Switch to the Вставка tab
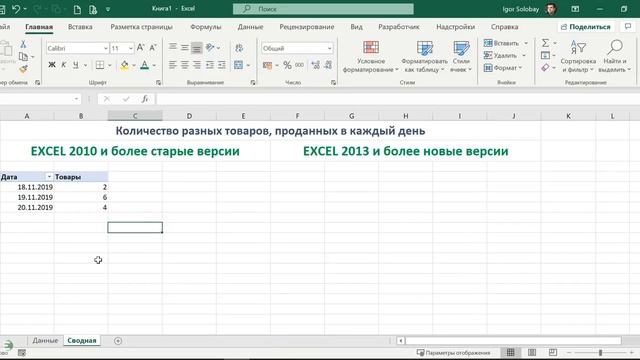 (x=80, y=27)
